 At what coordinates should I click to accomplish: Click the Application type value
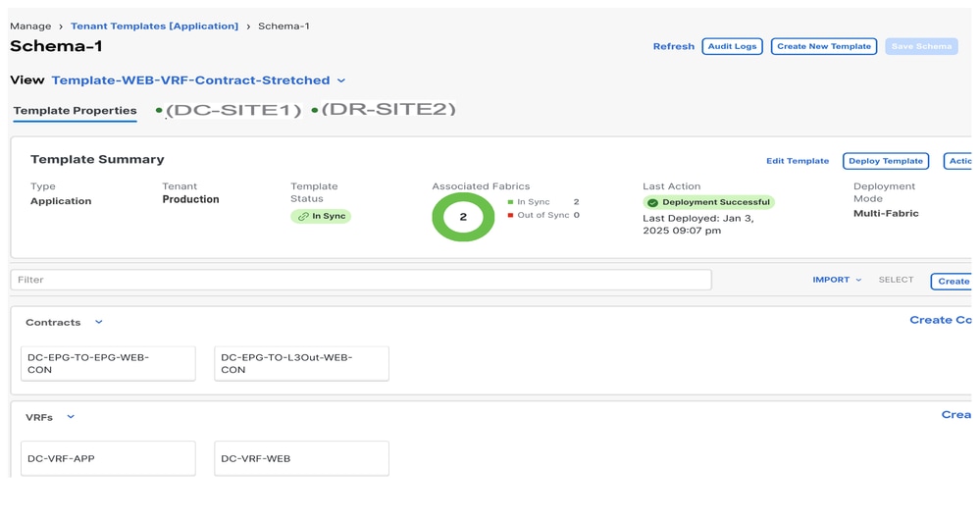click(61, 201)
